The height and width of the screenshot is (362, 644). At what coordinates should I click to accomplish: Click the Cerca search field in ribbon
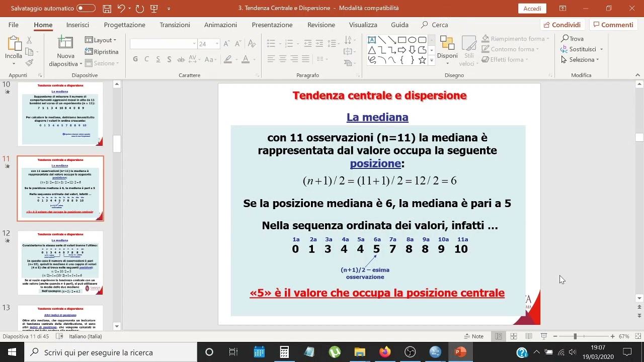point(435,25)
